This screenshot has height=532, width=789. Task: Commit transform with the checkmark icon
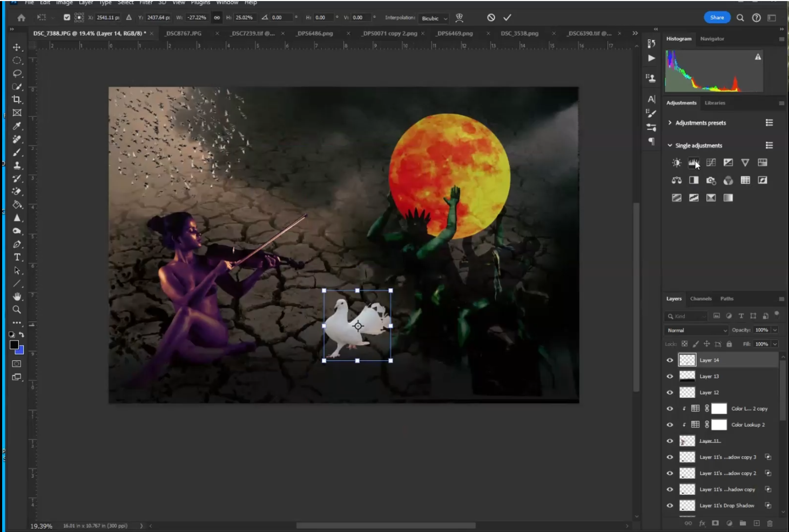point(507,18)
